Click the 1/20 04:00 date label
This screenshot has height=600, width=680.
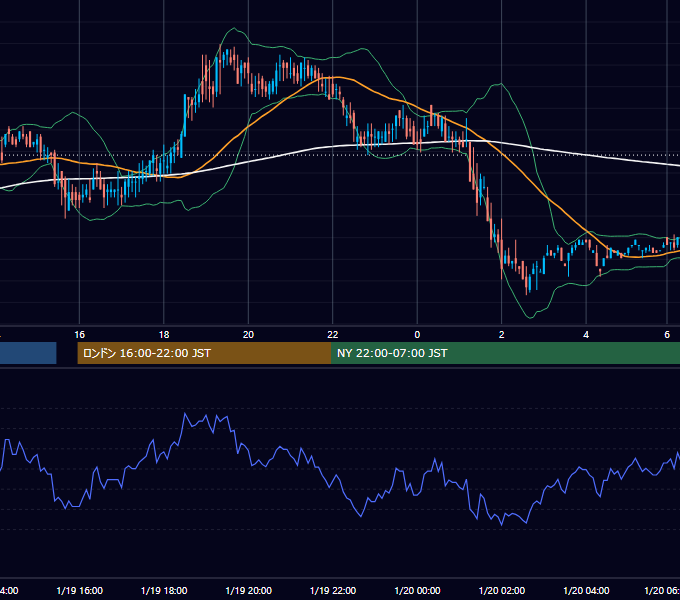point(586,591)
